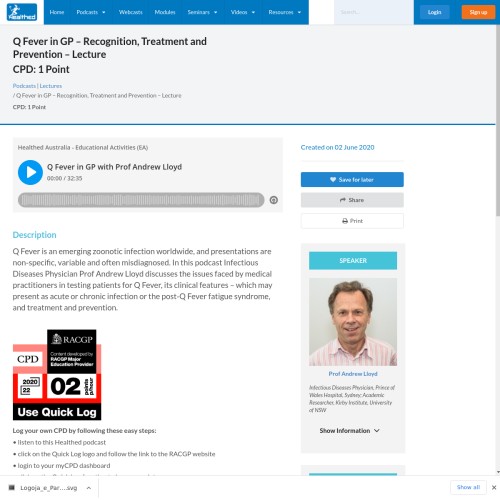Image resolution: width=500 pixels, height=500 pixels.
Task: Open the Modules menu item
Action: coord(165,12)
